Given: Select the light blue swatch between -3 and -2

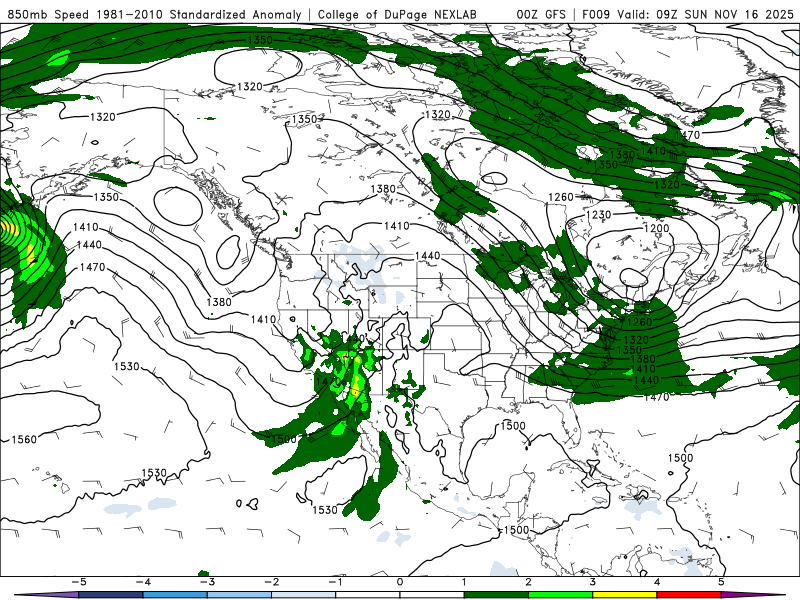Looking at the screenshot, I should (239, 595).
